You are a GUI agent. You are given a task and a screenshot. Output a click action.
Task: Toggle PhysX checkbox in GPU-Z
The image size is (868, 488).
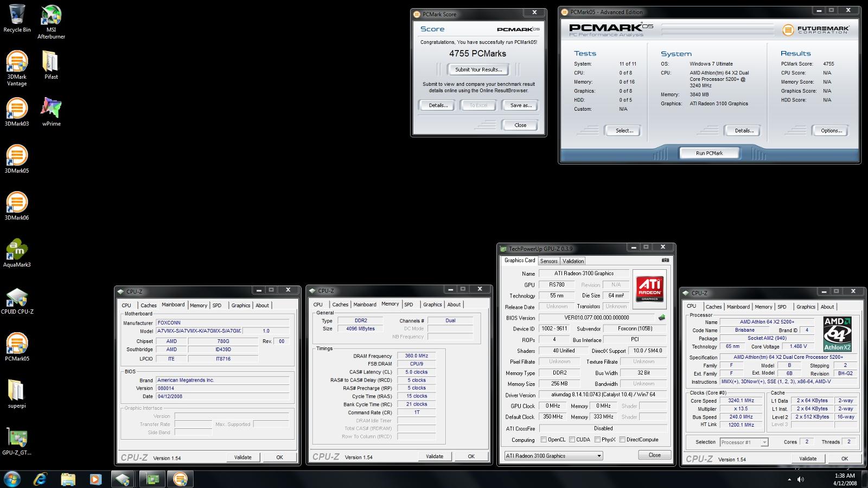click(597, 440)
